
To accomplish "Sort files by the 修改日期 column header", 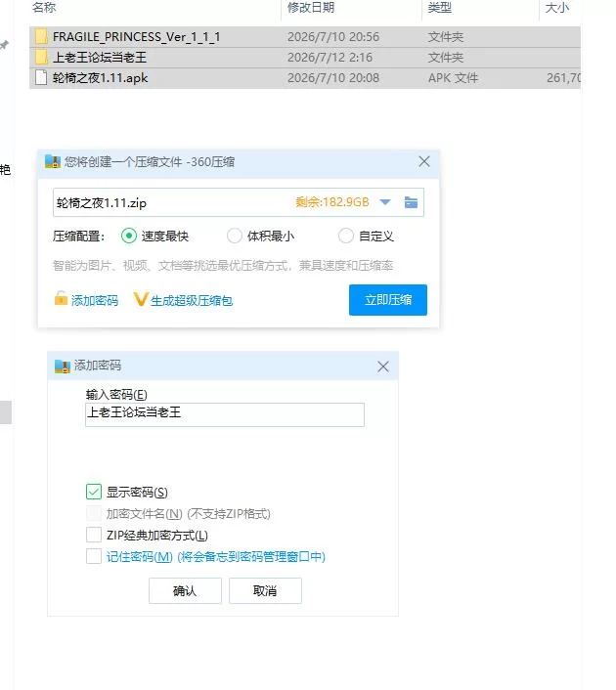I will point(311,8).
